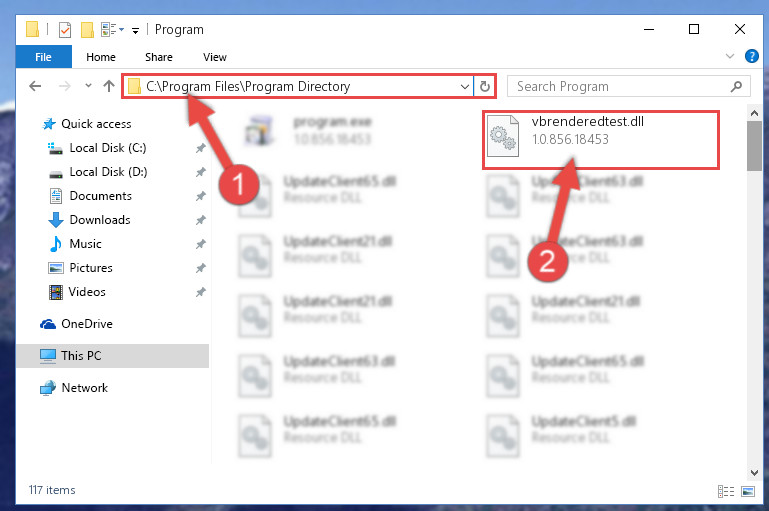Screen dimensions: 769x511
Task: Unpin Downloads from Quick access
Action: [x=201, y=220]
